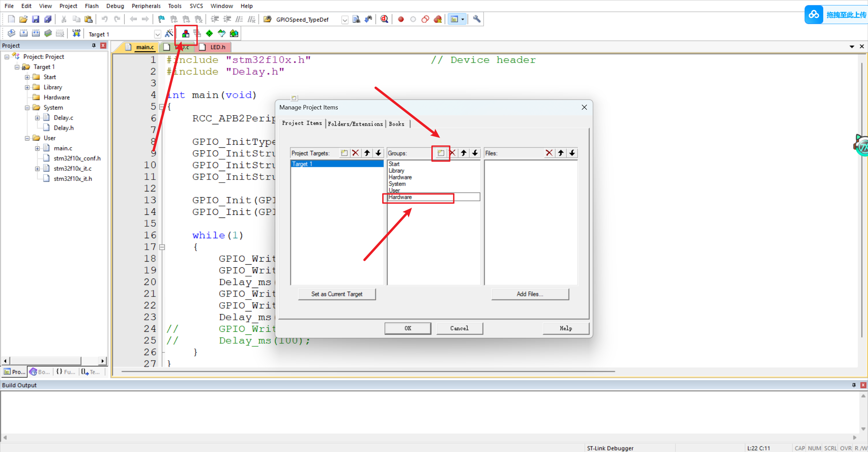Start the debug session icon
This screenshot has width=868, height=452.
(x=384, y=19)
